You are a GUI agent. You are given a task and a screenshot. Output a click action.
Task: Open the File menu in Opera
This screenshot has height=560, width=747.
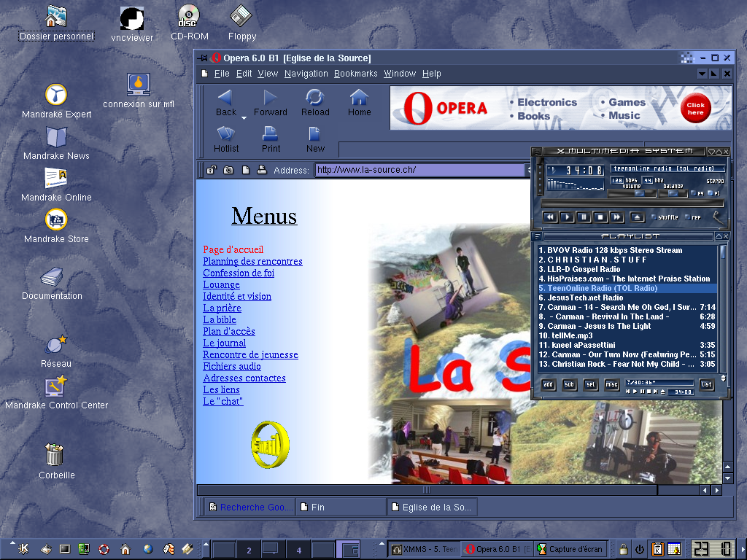222,74
